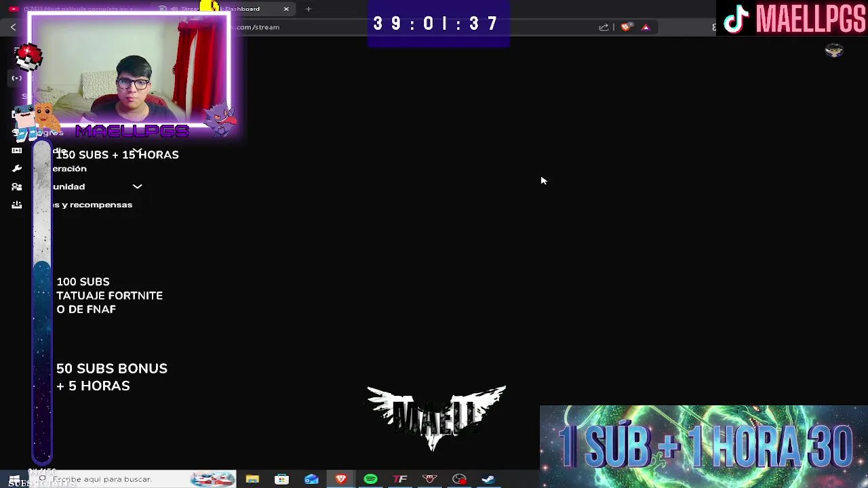Image resolution: width=868 pixels, height=488 pixels.
Task: Close the Dashboard browser tab
Action: (286, 9)
